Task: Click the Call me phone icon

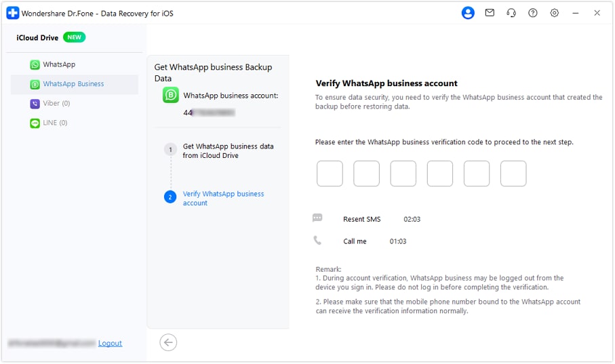Action: (x=317, y=241)
